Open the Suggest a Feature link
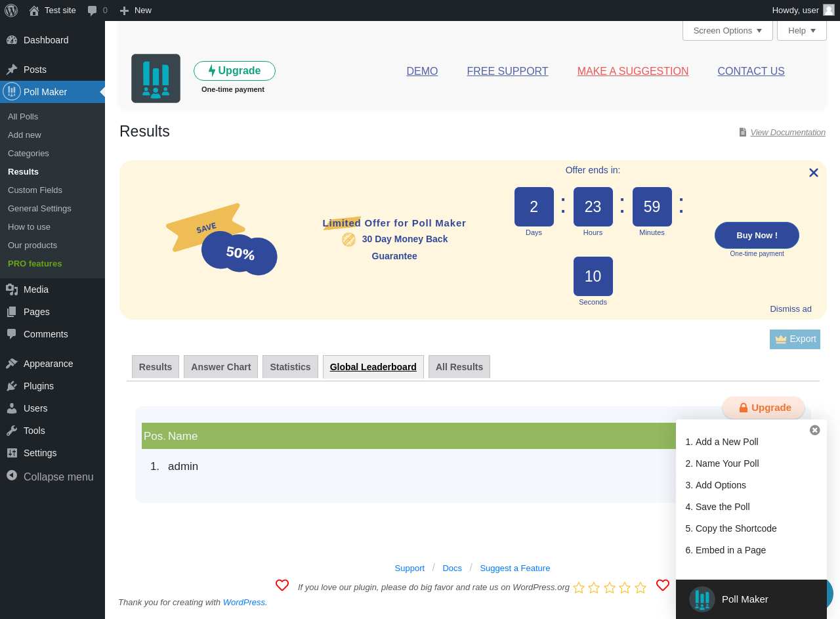 pos(515,568)
